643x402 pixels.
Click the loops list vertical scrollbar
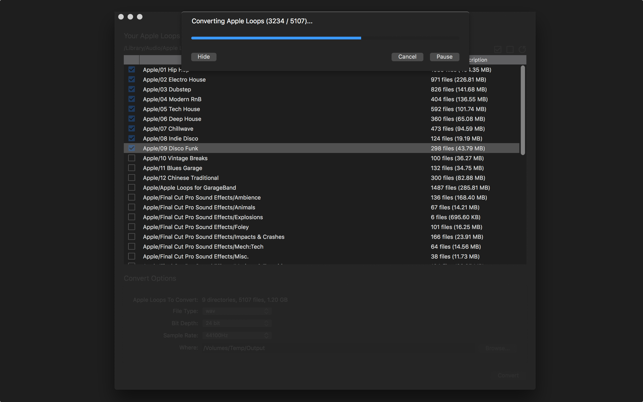pyautogui.click(x=522, y=110)
